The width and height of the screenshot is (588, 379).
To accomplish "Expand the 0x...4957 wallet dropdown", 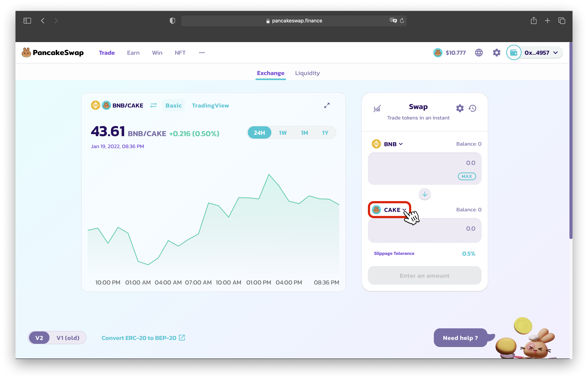I will coord(541,53).
